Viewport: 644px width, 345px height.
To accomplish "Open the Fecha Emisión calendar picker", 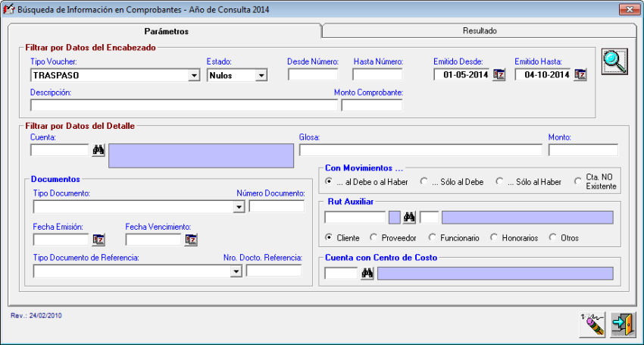I will 98,240.
